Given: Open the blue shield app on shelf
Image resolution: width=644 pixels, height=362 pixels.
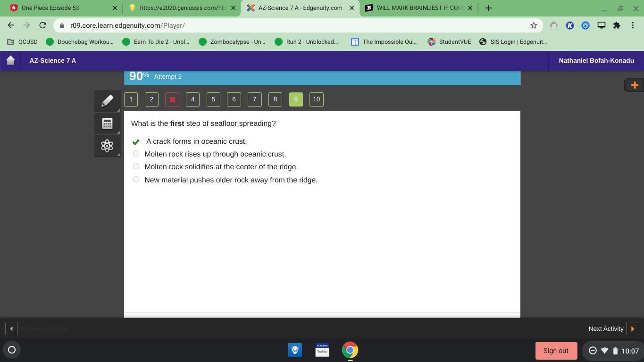Looking at the screenshot, I should [295, 350].
